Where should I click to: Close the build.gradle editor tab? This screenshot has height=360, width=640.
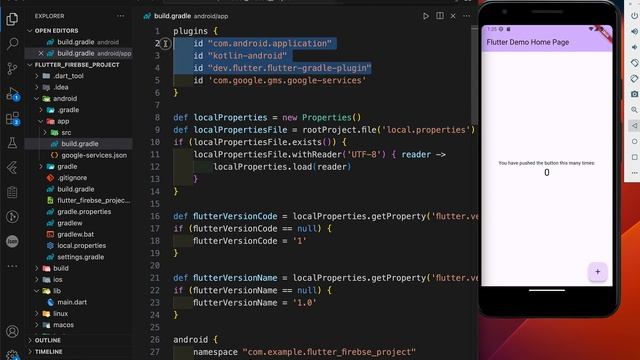click(453, 16)
